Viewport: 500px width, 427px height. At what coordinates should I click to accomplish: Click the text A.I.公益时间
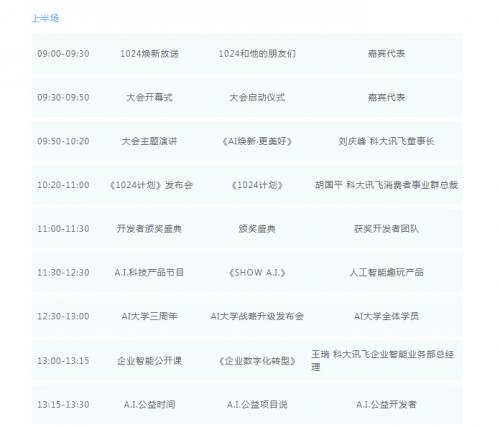(149, 405)
